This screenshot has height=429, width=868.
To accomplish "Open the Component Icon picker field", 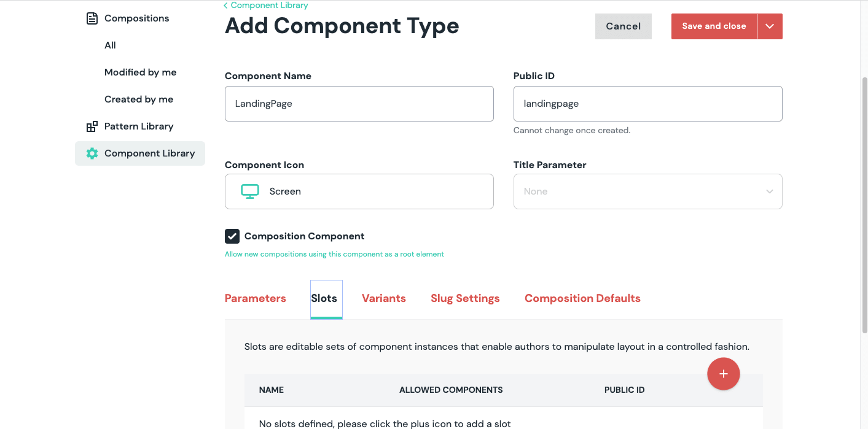I will (x=359, y=191).
